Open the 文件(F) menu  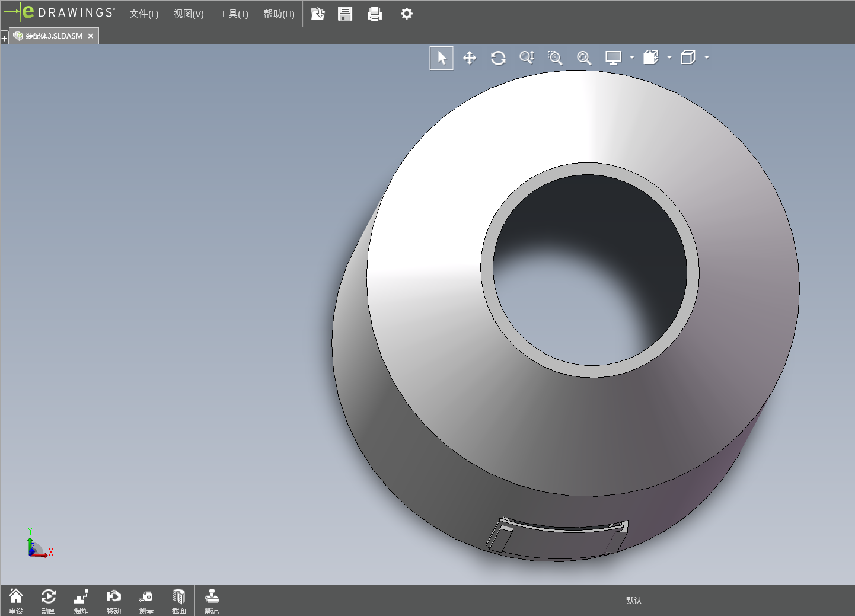click(x=144, y=14)
